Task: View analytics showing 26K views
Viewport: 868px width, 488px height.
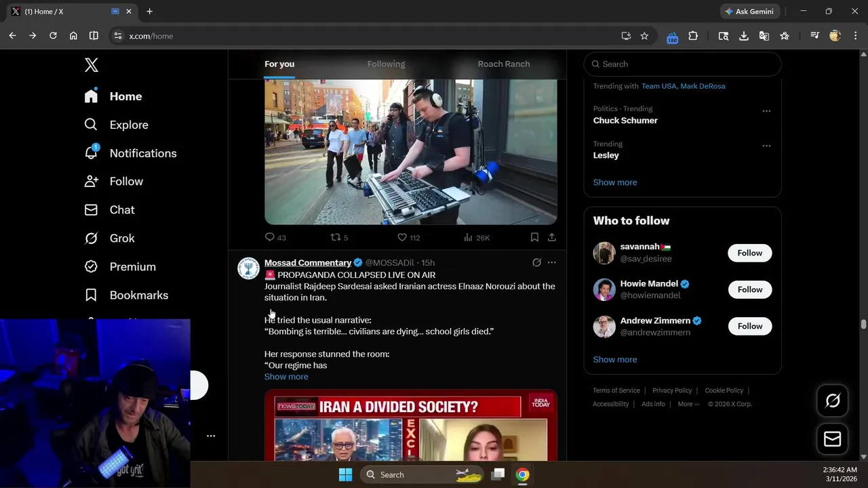Action: (x=477, y=237)
